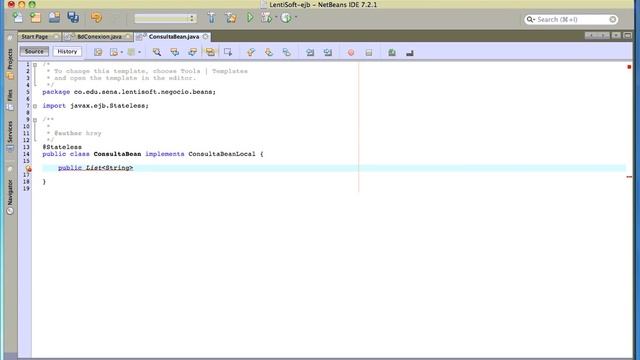Open the dropdown beside the Back icon

tap(122, 52)
